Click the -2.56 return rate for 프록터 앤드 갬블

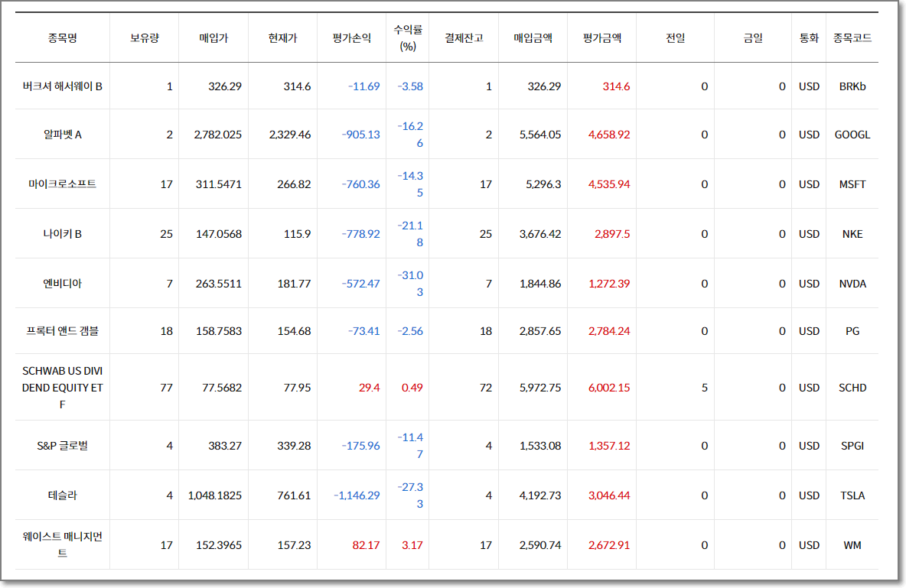pyautogui.click(x=410, y=331)
